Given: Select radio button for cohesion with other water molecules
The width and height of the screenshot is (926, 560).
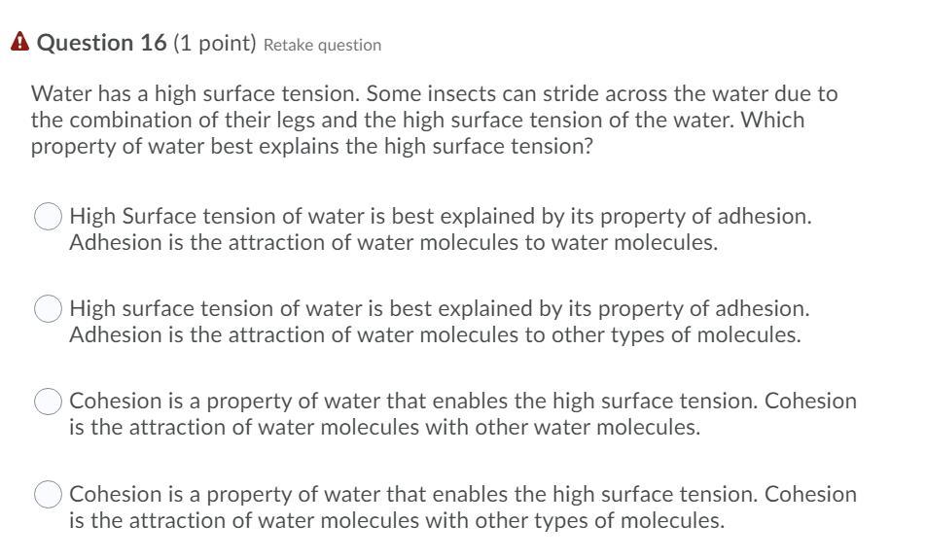Looking at the screenshot, I should (49, 402).
